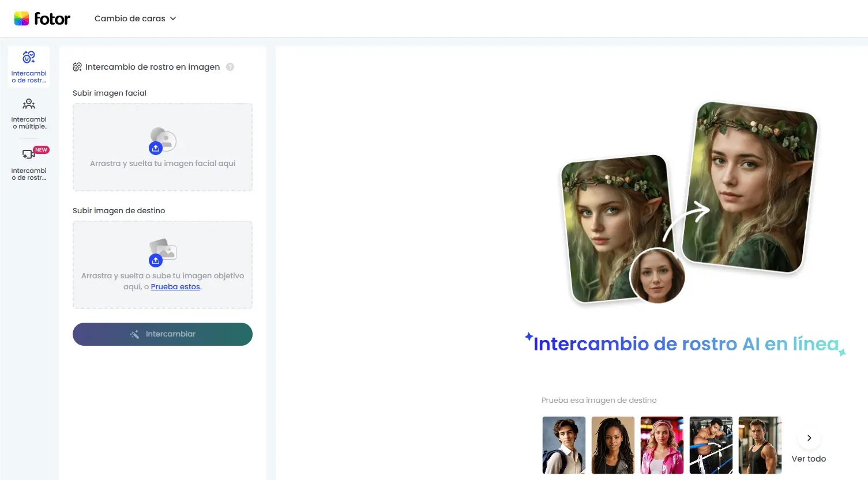Click next arrow to view more samples
This screenshot has width=868, height=480.
[809, 438]
